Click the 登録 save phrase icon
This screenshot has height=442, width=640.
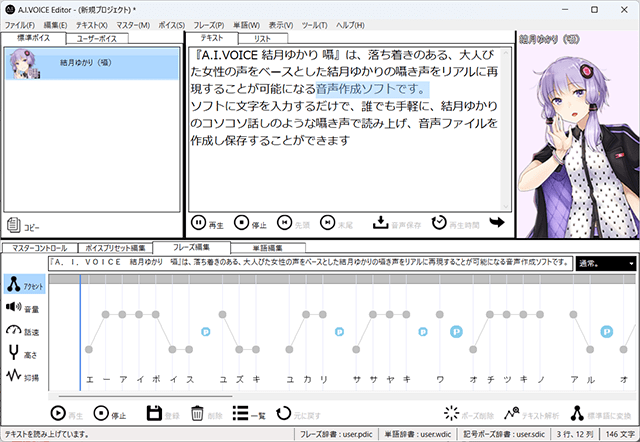154,413
